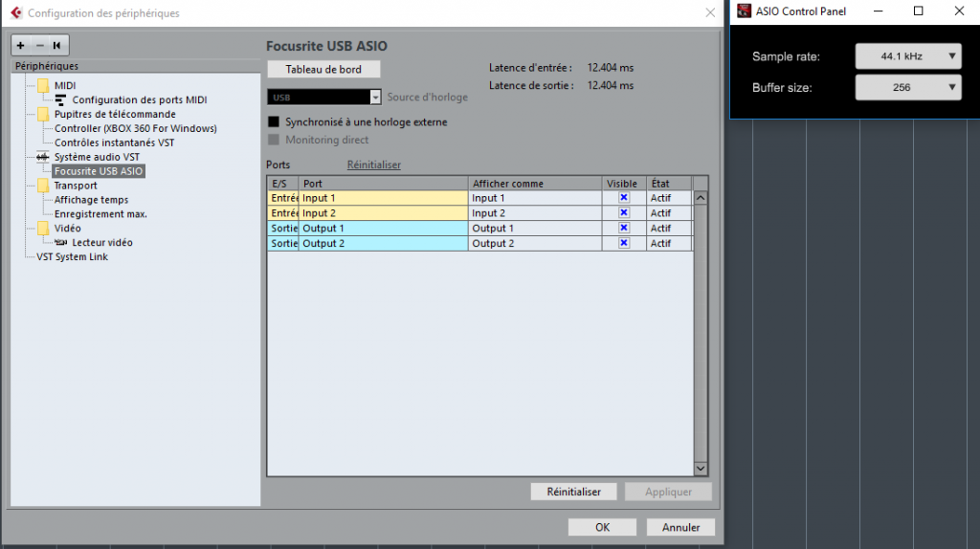Viewport: 980px width, 549px height.
Task: Click the État column header
Action: [x=669, y=184]
